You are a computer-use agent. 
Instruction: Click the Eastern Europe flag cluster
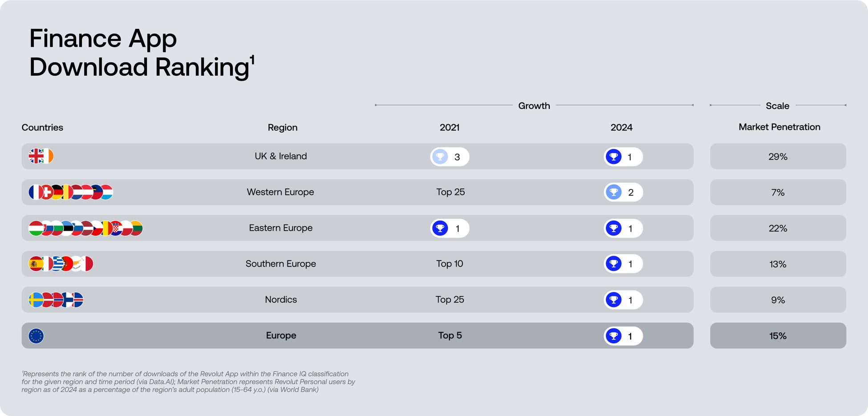click(85, 228)
